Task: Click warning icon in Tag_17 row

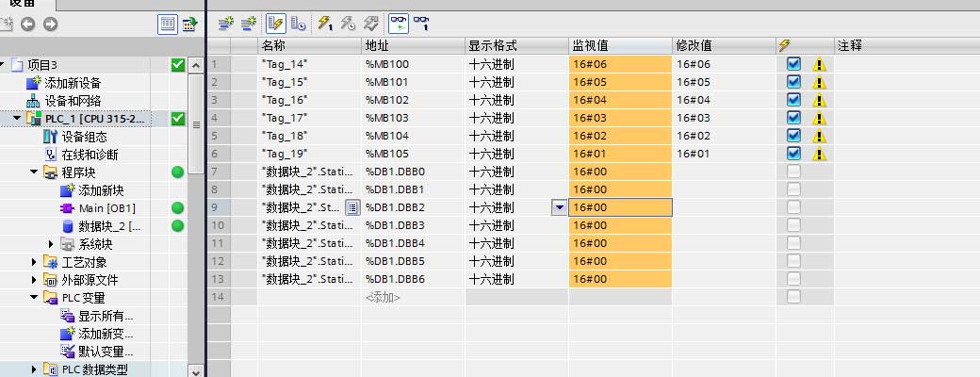Action: coord(820,118)
